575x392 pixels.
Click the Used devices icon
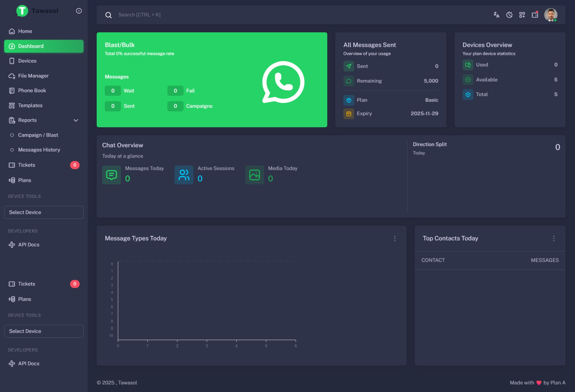(468, 65)
